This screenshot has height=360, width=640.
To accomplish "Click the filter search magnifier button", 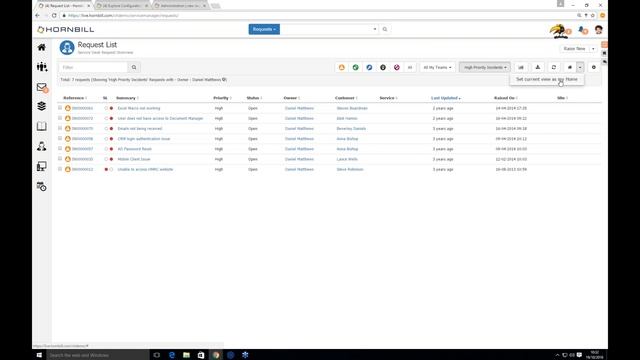I will [134, 67].
